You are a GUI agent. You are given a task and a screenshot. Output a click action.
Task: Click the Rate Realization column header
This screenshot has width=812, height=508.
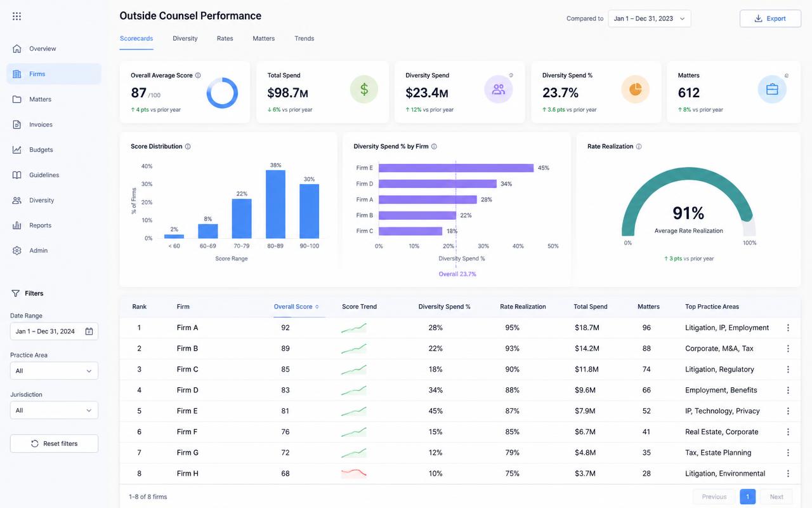pos(523,307)
